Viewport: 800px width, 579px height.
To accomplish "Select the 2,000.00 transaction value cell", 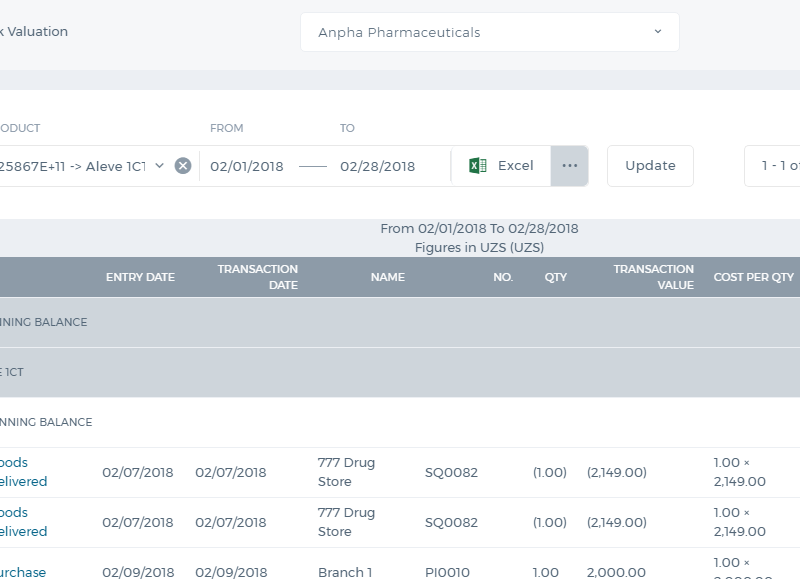I will (616, 572).
